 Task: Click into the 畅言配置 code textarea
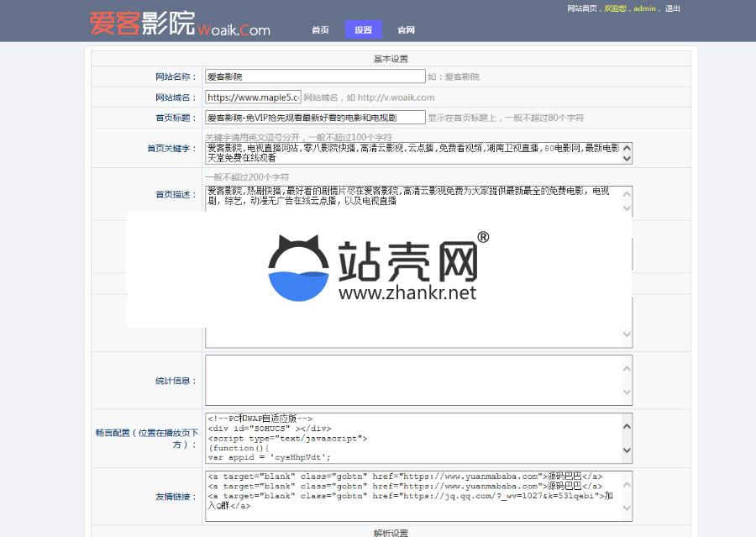click(x=412, y=437)
